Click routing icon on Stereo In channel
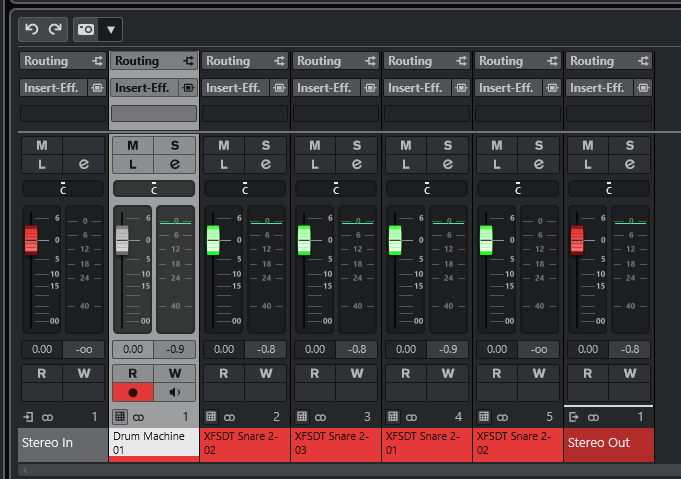 pyautogui.click(x=97, y=61)
